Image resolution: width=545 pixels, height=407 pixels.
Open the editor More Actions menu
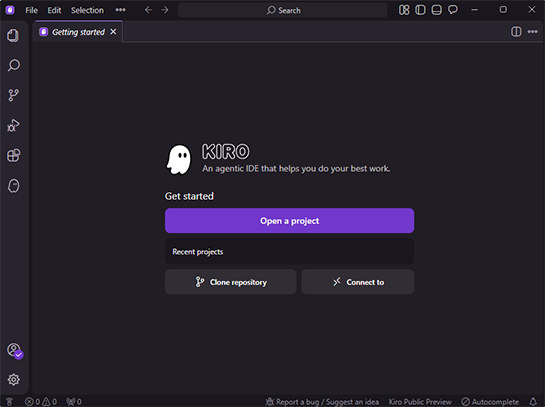(532, 32)
